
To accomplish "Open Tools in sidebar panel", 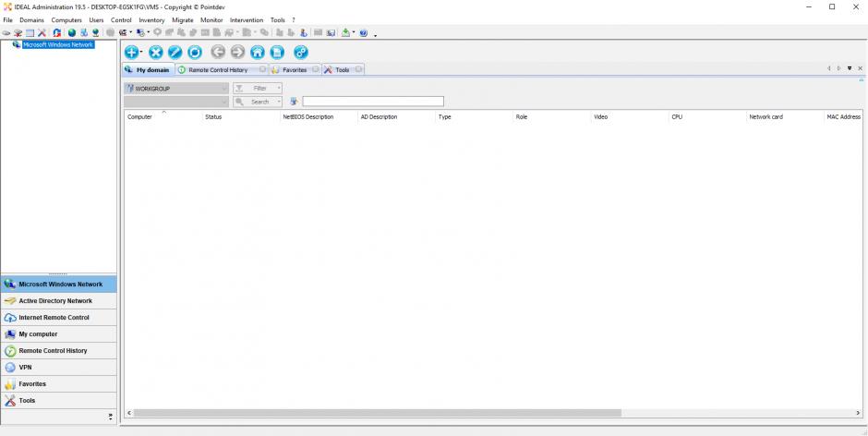I will point(59,401).
